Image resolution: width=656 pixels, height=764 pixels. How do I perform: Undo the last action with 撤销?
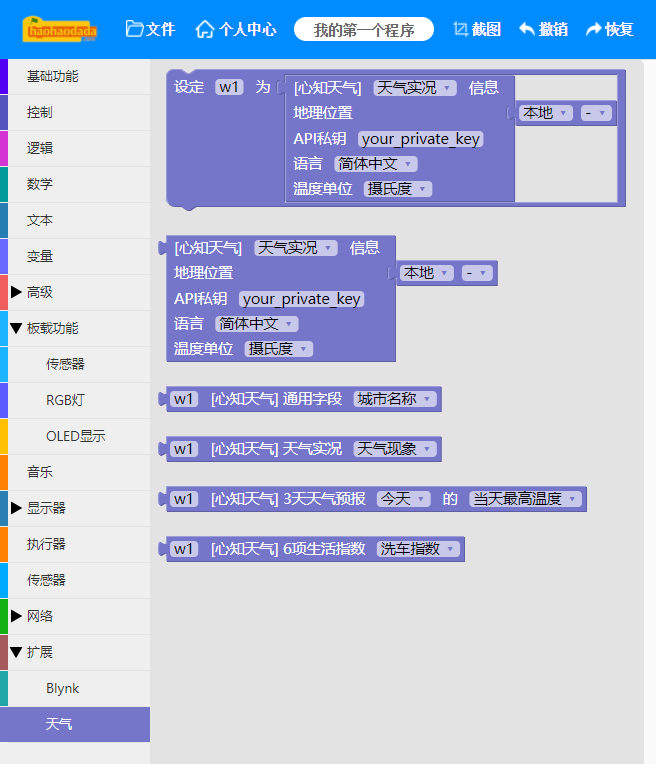click(543, 29)
